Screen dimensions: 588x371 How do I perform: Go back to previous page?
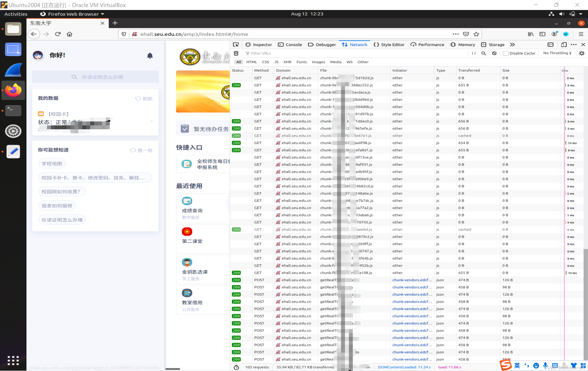(x=34, y=34)
